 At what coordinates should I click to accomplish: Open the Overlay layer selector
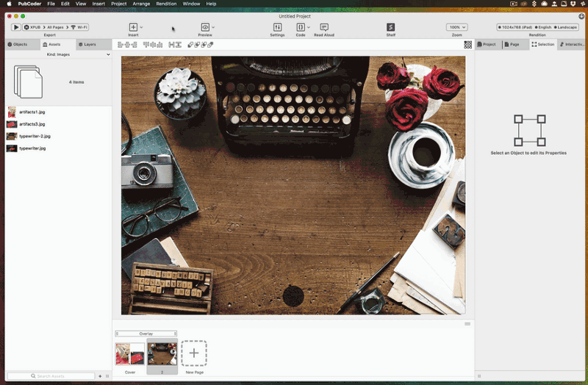[146, 334]
